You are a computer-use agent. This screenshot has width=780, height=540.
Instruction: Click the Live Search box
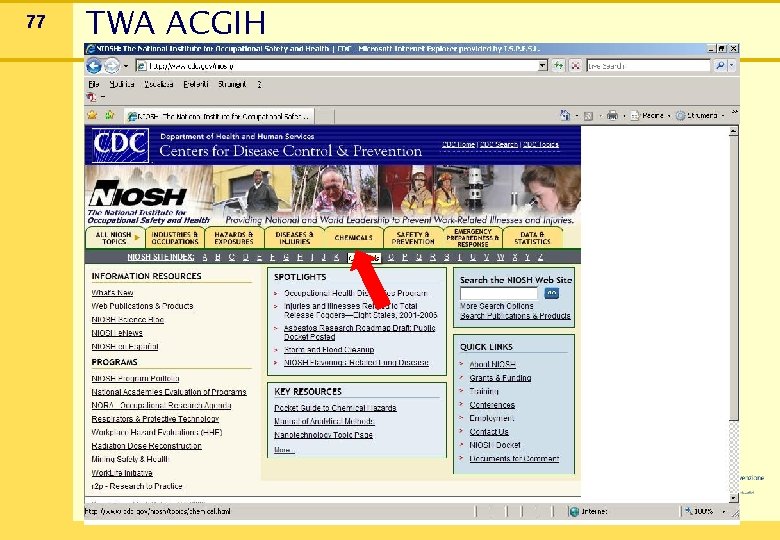coord(648,66)
